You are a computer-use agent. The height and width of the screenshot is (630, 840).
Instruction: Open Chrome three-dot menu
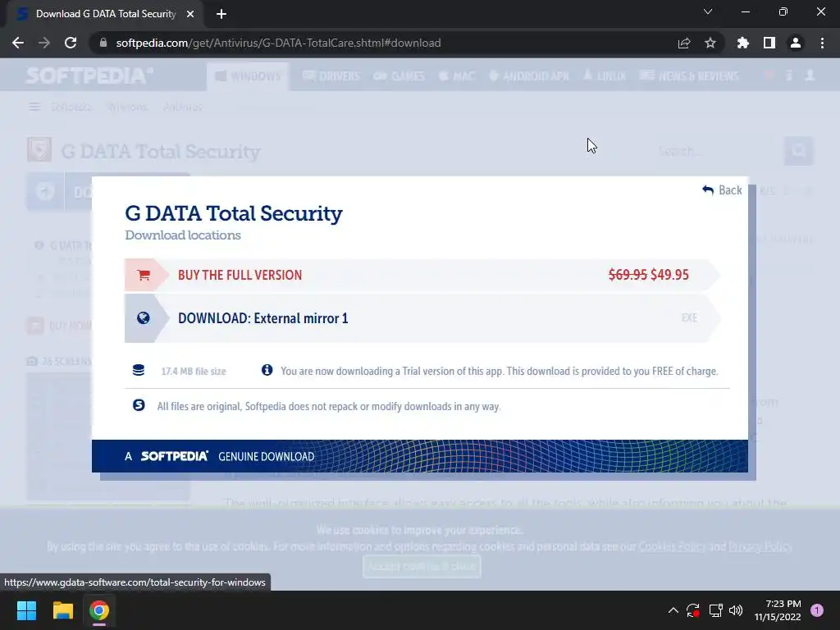pyautogui.click(x=822, y=43)
